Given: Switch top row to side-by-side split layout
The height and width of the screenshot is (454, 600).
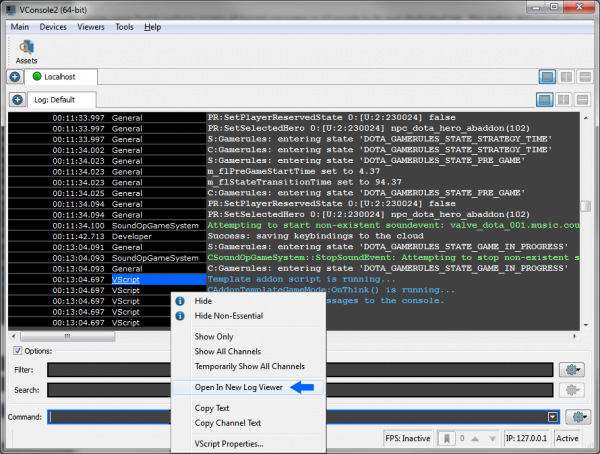Looking at the screenshot, I should pos(566,77).
